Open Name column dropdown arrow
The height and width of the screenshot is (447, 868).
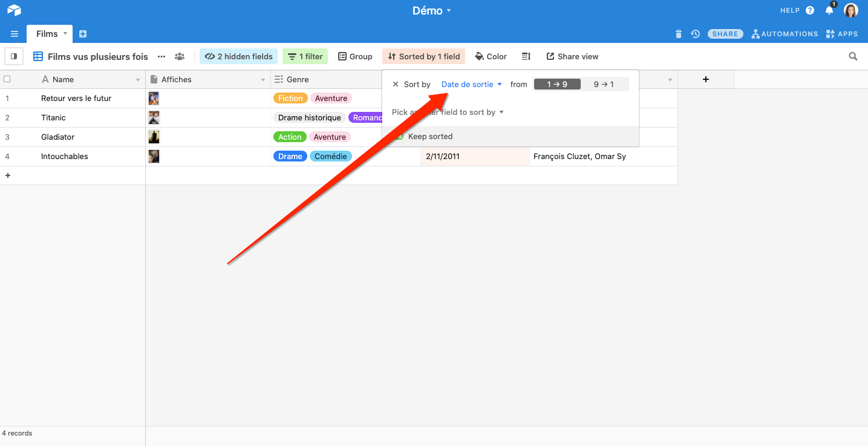[x=138, y=80]
